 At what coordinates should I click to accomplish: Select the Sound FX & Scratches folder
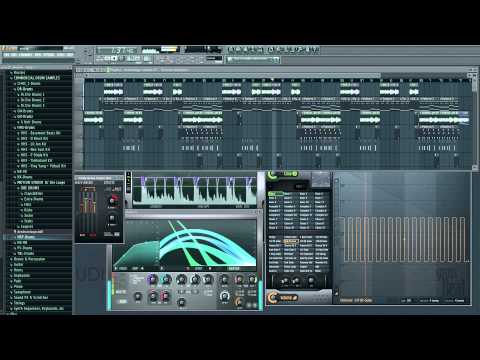(x=30, y=297)
